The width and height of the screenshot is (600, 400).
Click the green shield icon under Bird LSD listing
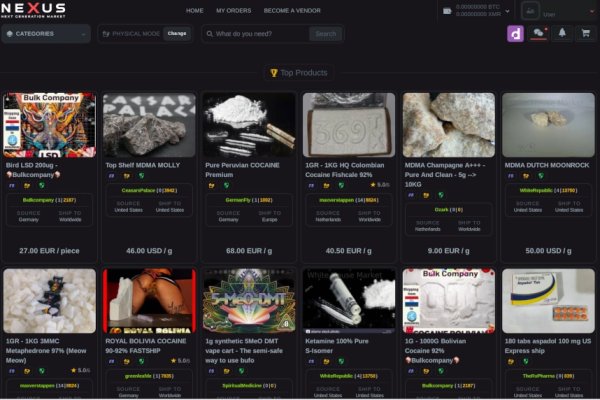42,186
